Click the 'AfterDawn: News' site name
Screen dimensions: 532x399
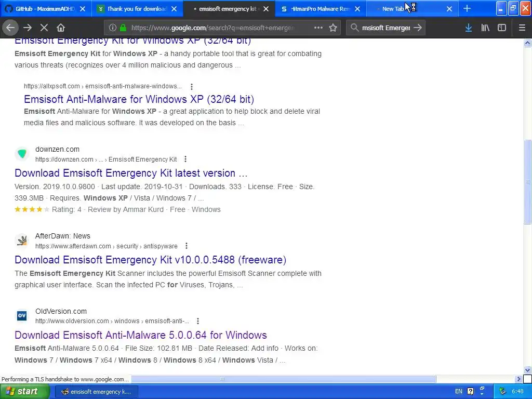[63, 236]
